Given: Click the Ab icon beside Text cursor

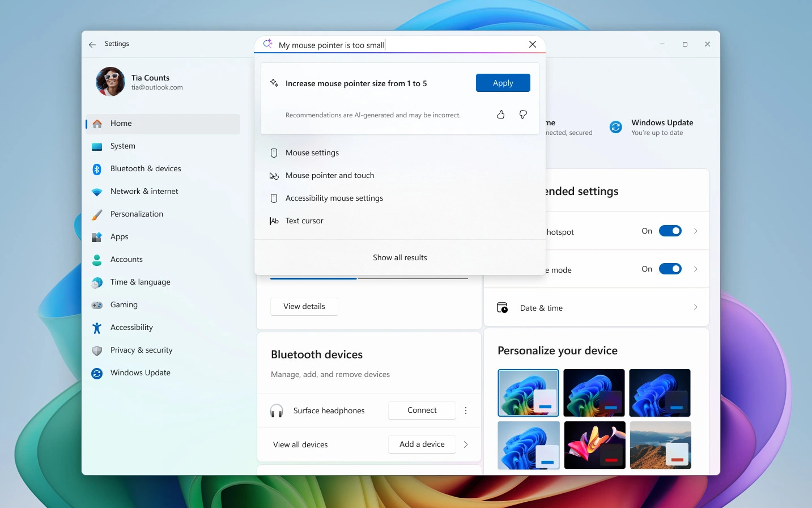Looking at the screenshot, I should tap(274, 221).
